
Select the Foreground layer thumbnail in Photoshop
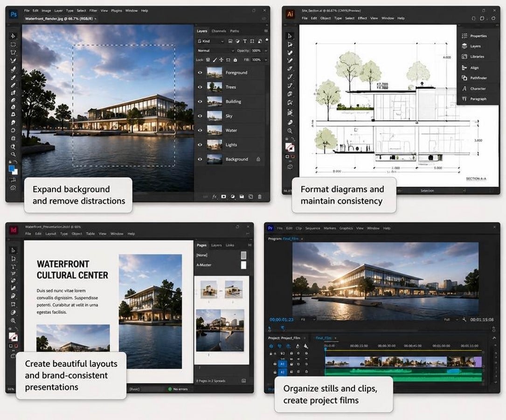[214, 73]
